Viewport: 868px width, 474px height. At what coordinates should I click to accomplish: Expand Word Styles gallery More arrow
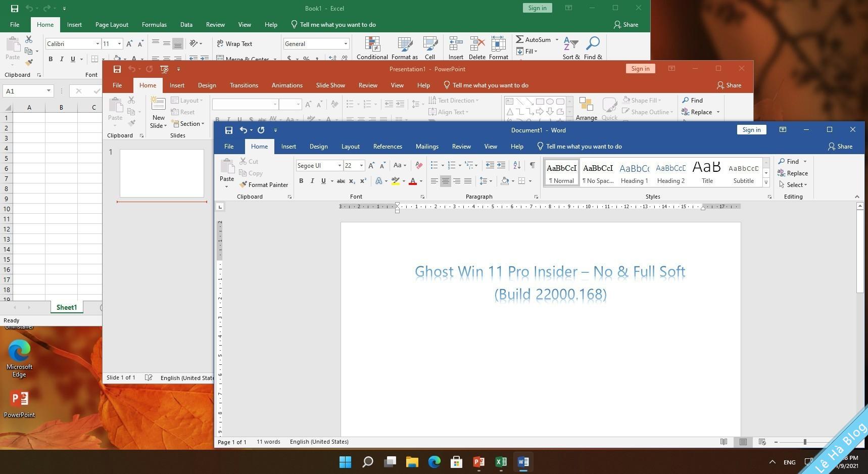coord(766,183)
